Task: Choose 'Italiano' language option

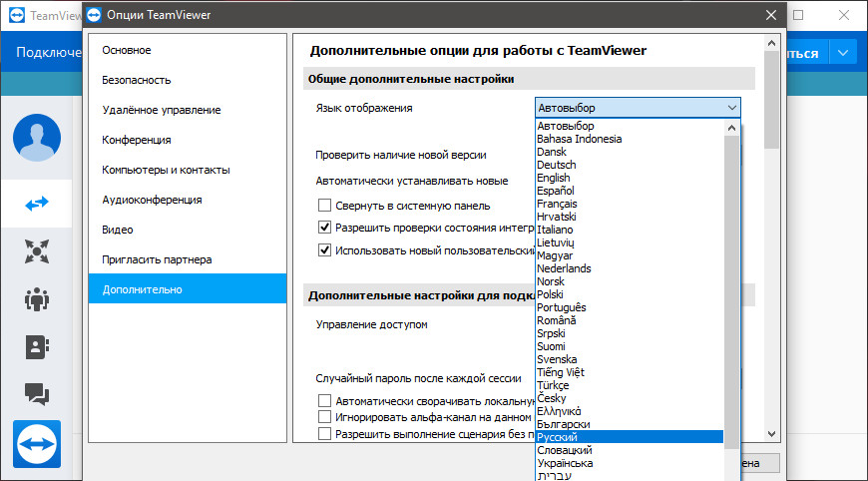Action: 630,230
